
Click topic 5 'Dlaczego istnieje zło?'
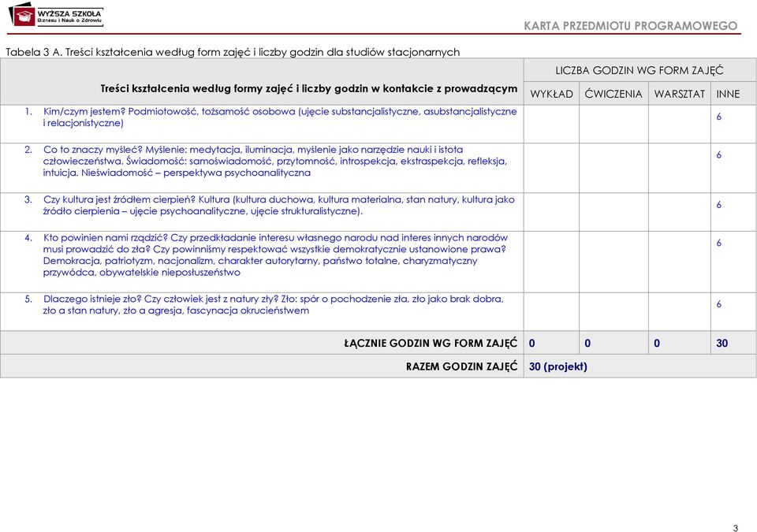(274, 305)
